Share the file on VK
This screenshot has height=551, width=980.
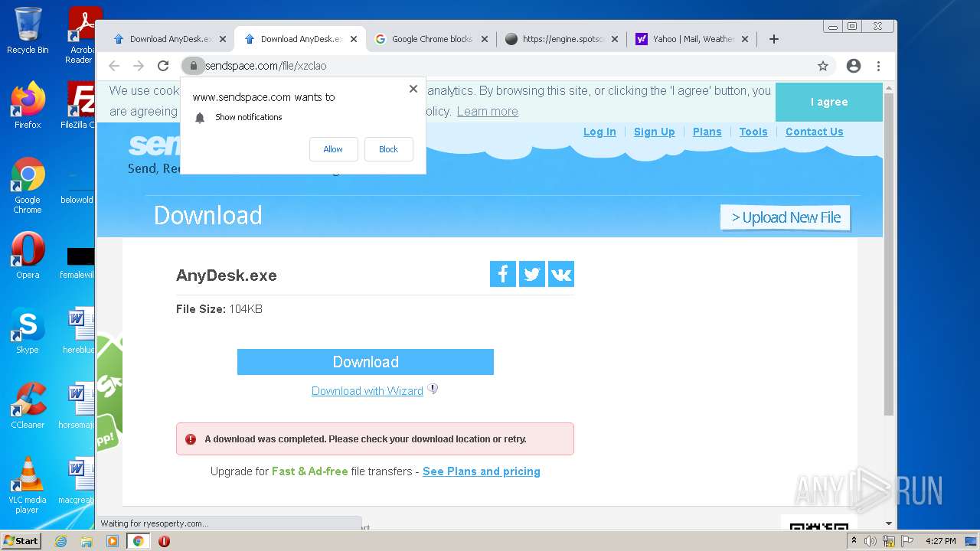coord(561,274)
